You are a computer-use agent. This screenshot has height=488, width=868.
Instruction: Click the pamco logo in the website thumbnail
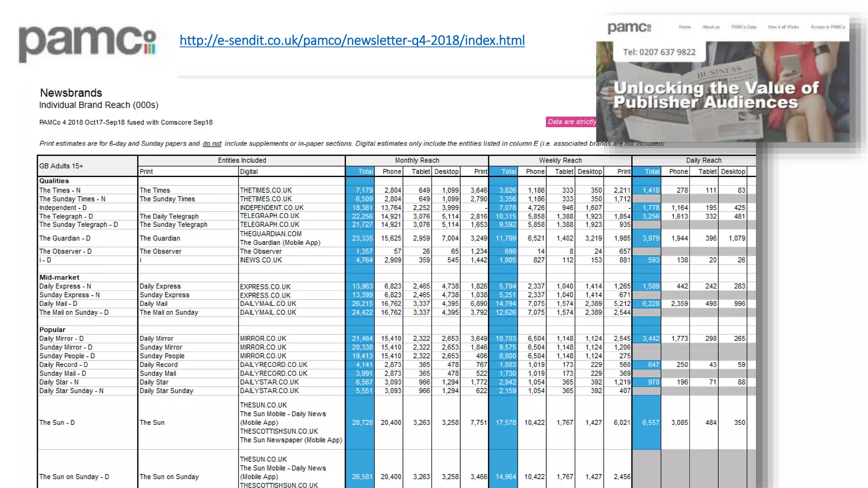[x=629, y=28]
